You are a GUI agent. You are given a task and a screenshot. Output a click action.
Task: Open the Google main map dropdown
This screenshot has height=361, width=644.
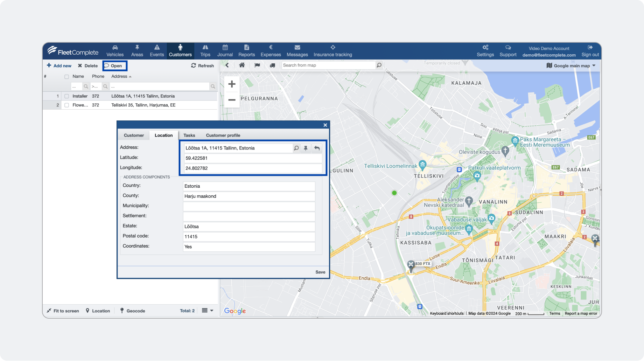571,65
